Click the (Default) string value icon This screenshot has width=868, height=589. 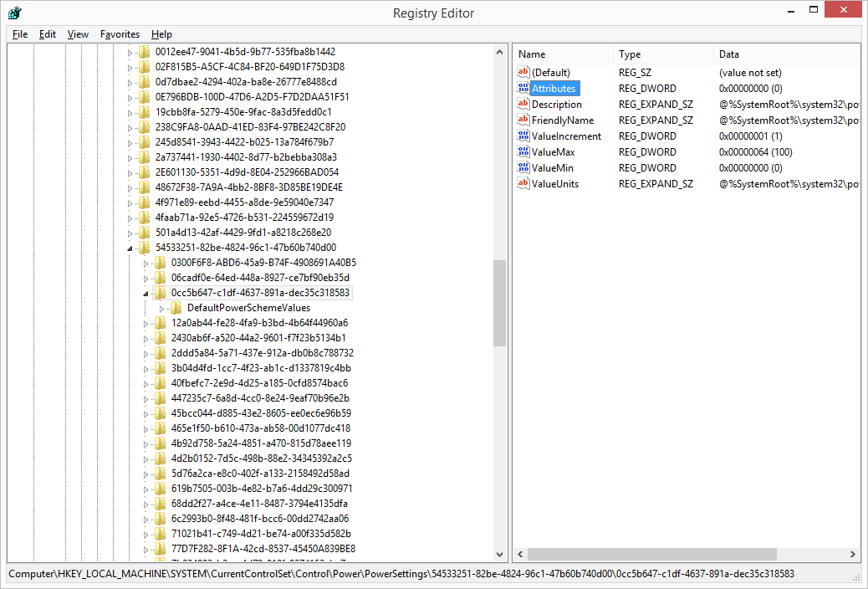pos(523,72)
